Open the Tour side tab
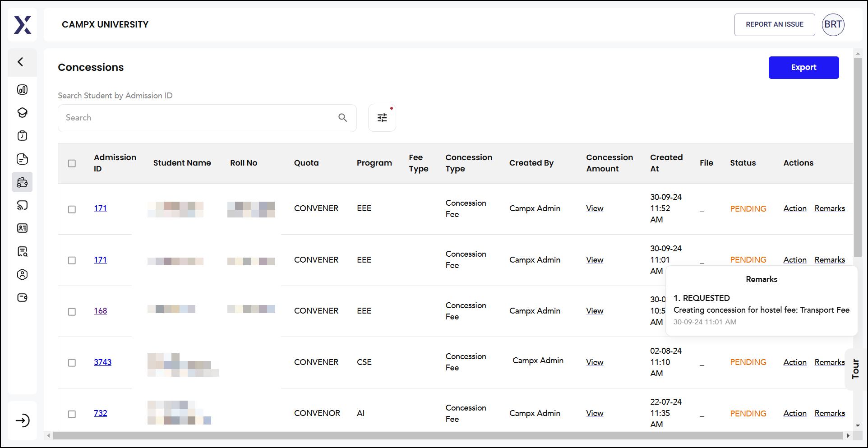 pyautogui.click(x=855, y=369)
